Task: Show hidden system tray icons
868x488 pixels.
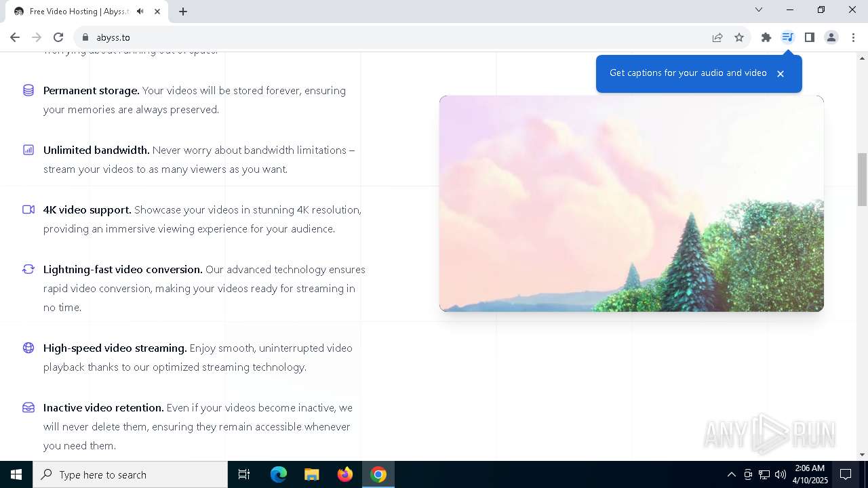Action: pyautogui.click(x=731, y=474)
